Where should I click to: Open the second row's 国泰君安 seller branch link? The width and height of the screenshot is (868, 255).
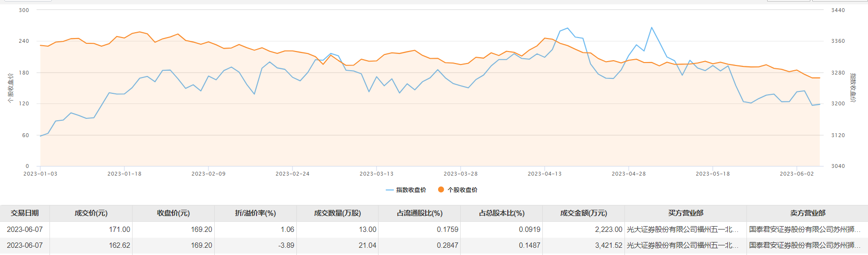(805, 245)
